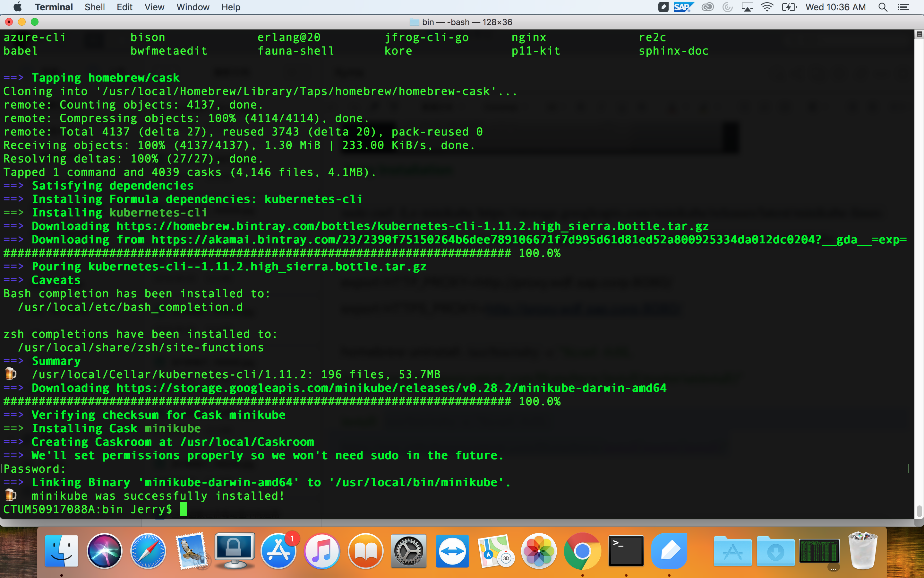Click the command prompt 'CTUM50917088A:bin Jerry$'
Viewport: 924px width, 578px height.
point(88,509)
